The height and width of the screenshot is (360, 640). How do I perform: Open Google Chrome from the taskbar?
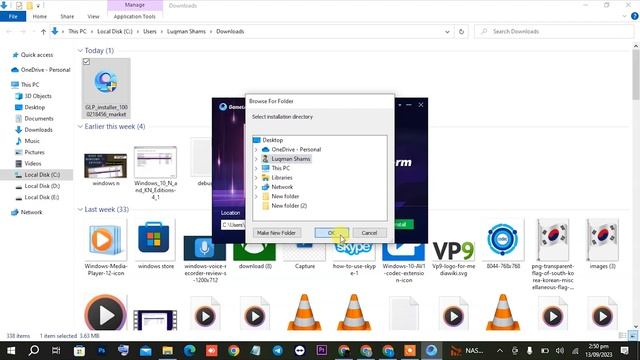233,351
